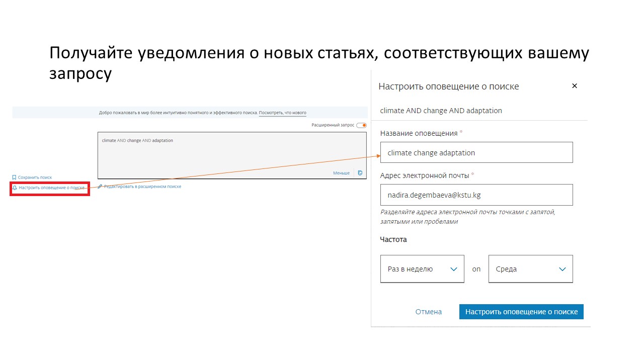The image size is (644, 362).
Task: Click the 'Редактировать в расширенном поиске' text link
Action: point(142,187)
